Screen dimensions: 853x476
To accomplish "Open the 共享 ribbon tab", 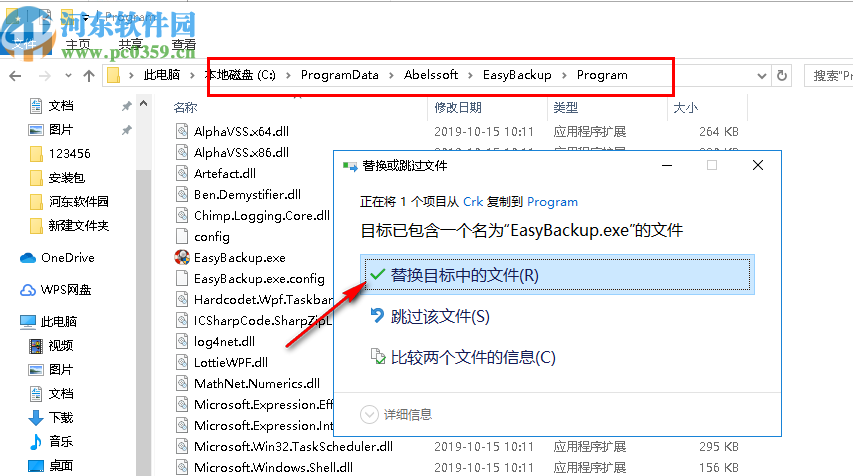I will 131,45.
